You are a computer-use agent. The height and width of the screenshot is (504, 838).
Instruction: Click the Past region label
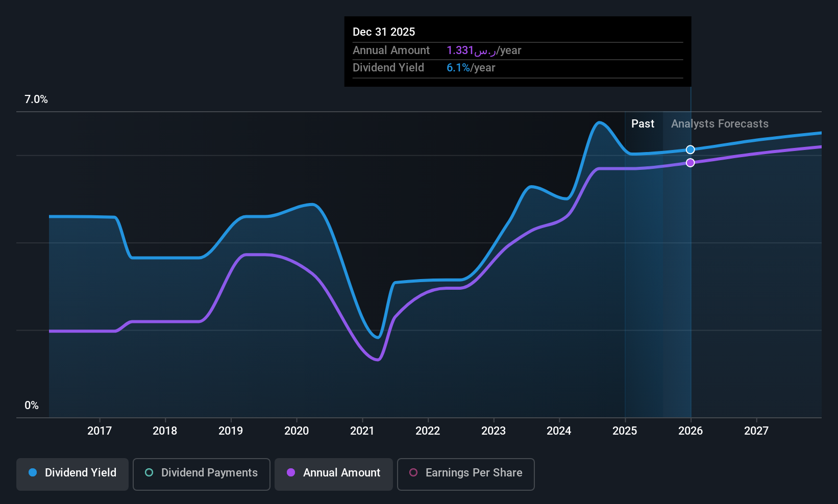point(643,124)
